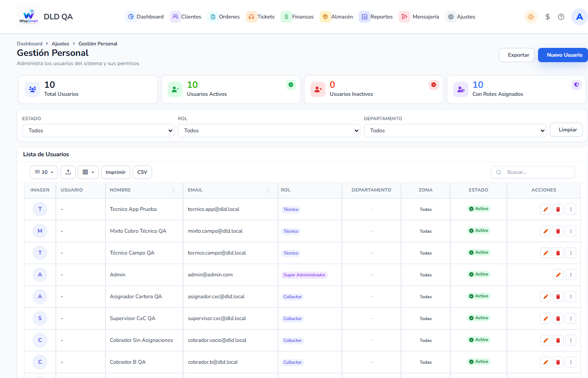Screen dimensions: 588x378
Task: Sort the table by Nombre column
Action: click(x=144, y=190)
